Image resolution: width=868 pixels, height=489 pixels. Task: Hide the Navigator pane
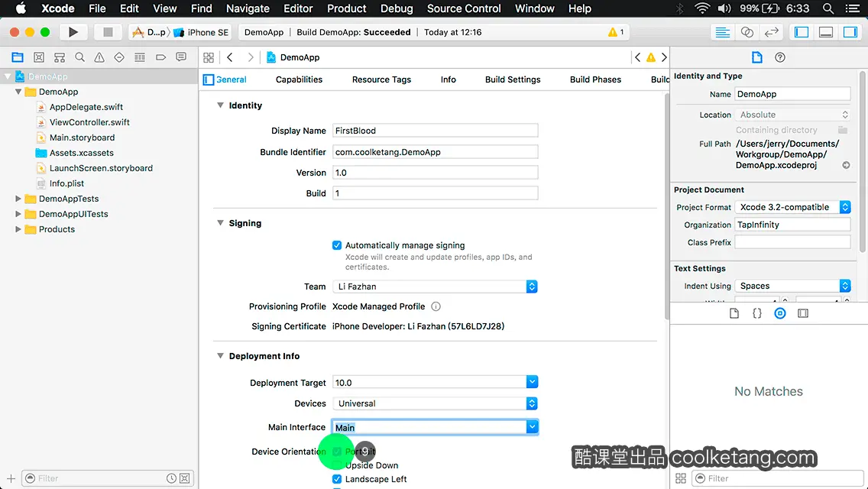[x=802, y=32]
